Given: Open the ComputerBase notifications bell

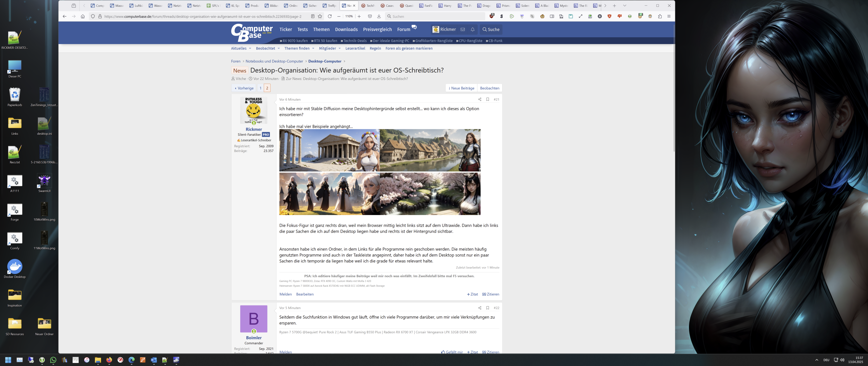Looking at the screenshot, I should tap(472, 29).
